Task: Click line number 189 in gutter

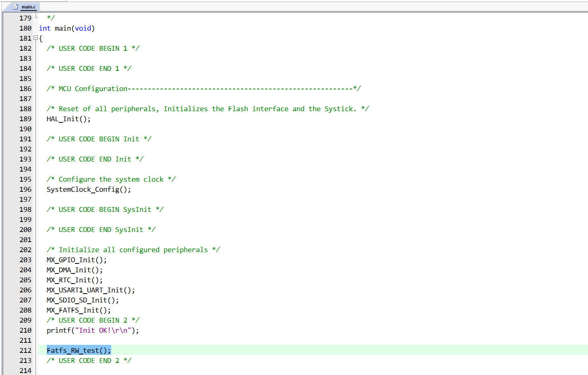Action: pos(25,119)
